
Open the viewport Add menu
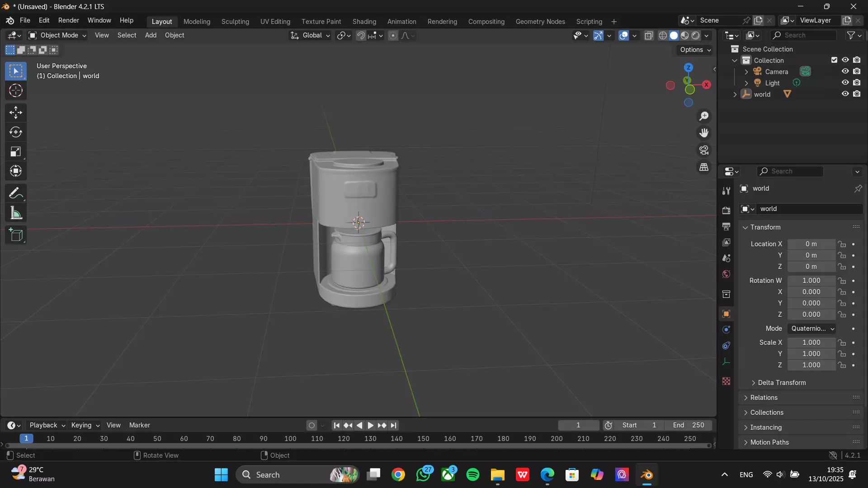151,35
